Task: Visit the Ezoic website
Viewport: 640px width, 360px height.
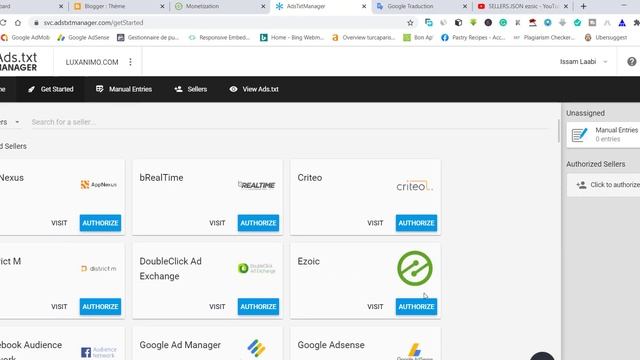Action: (x=375, y=307)
